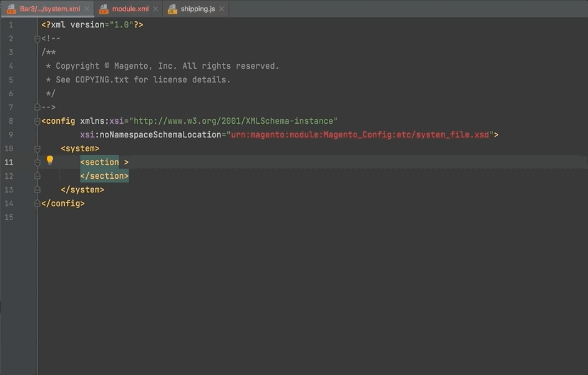Select the Bar3/.../system.xml tab

coord(50,9)
